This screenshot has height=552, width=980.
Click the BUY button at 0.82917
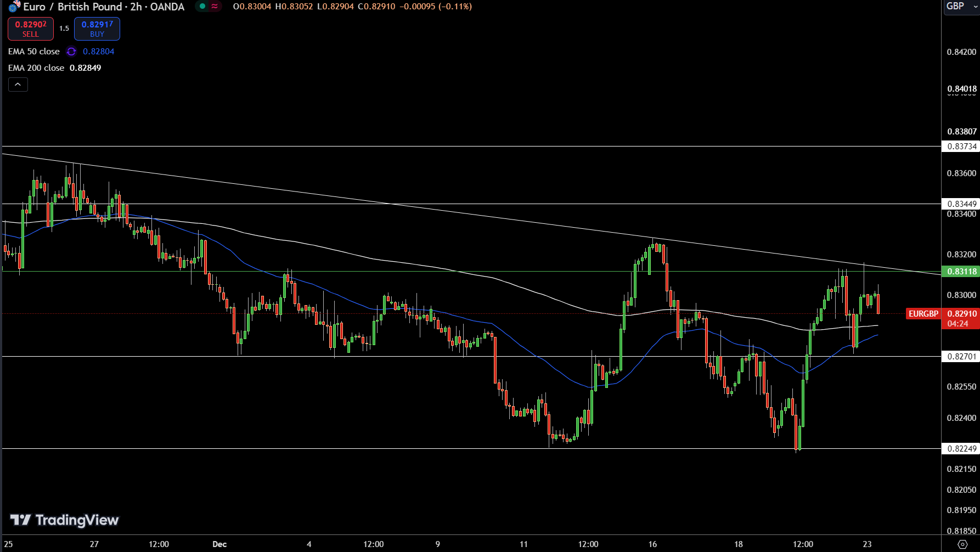(x=97, y=29)
